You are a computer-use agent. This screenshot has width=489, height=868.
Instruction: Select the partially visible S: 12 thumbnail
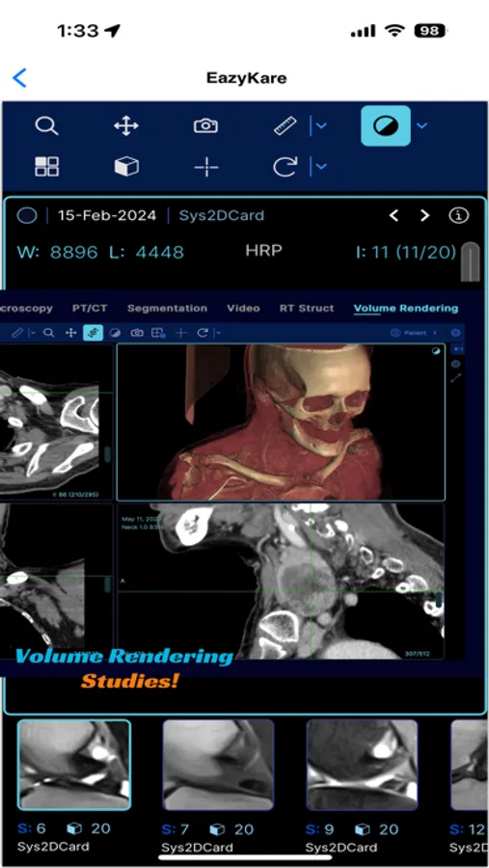click(x=469, y=765)
